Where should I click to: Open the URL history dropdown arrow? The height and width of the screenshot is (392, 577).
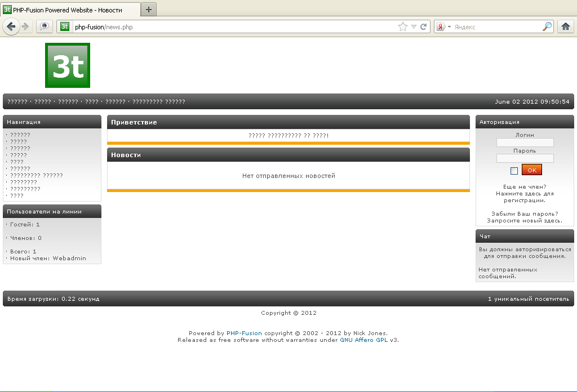(414, 26)
